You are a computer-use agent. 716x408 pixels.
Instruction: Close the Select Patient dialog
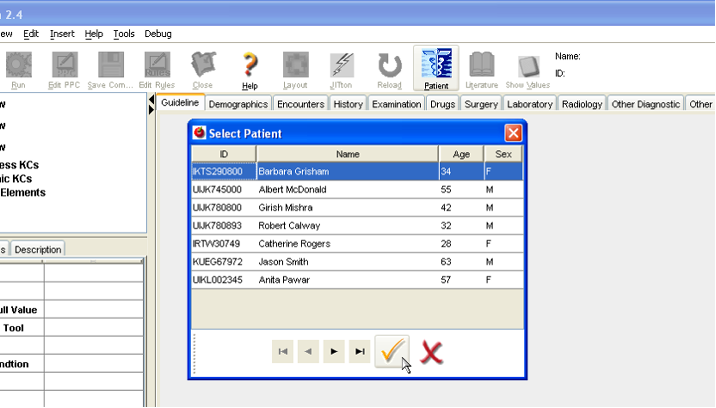coord(512,133)
